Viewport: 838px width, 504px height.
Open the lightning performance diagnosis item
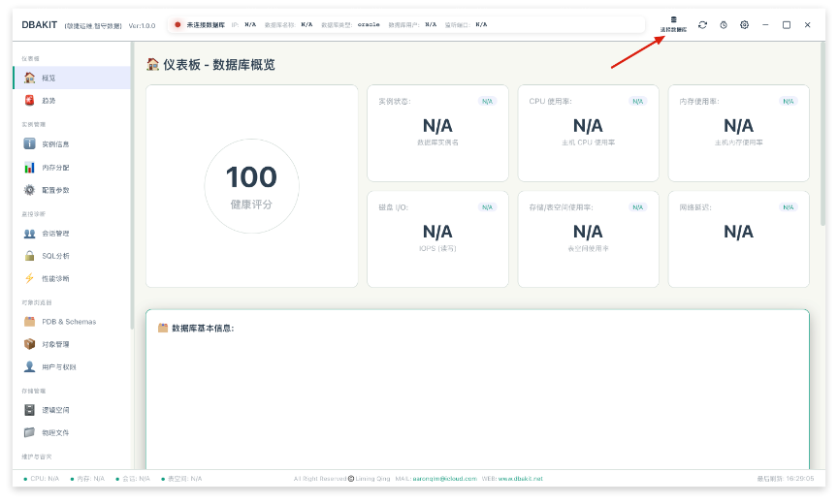[72, 279]
